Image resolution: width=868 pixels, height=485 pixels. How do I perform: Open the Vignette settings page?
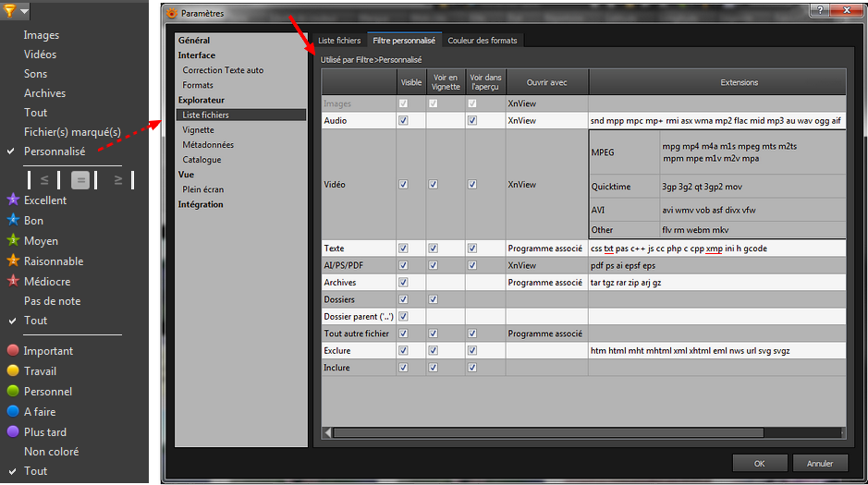pyautogui.click(x=198, y=130)
